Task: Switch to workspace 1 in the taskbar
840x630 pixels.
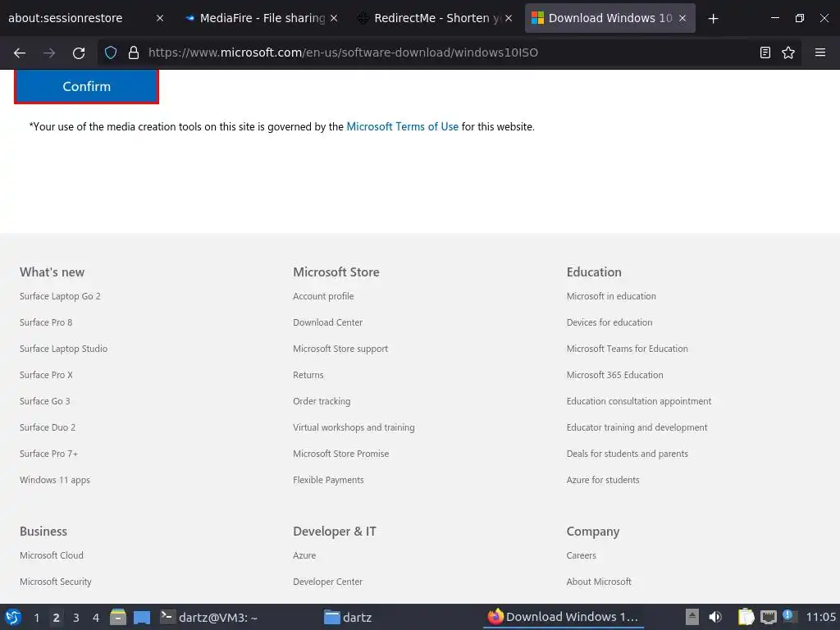Action: pos(36,618)
